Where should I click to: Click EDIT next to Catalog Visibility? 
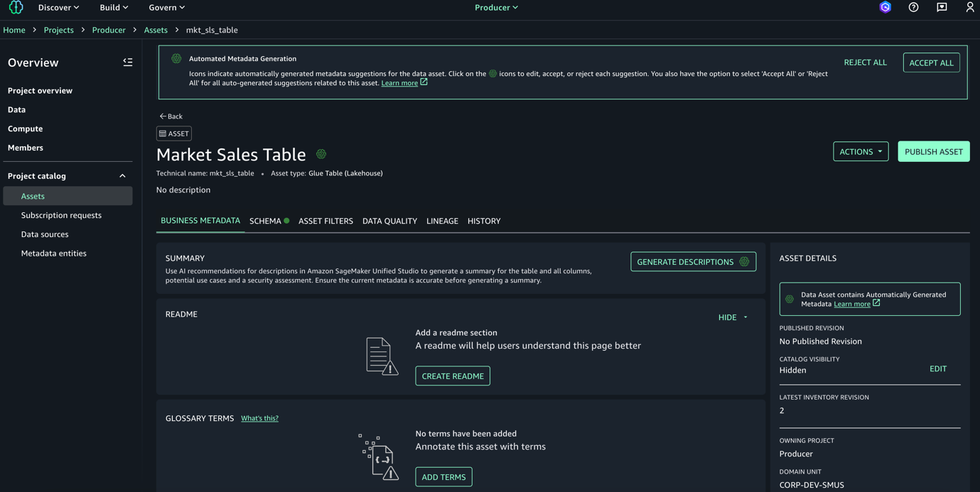click(x=938, y=368)
